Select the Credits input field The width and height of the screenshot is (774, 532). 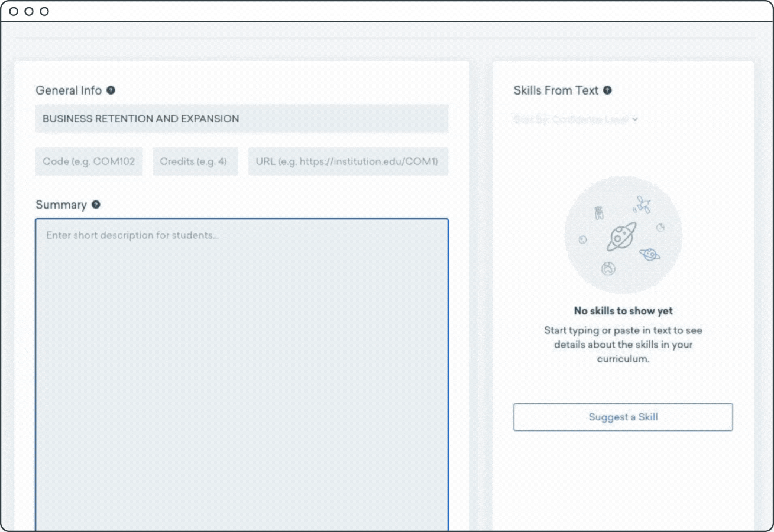[195, 161]
